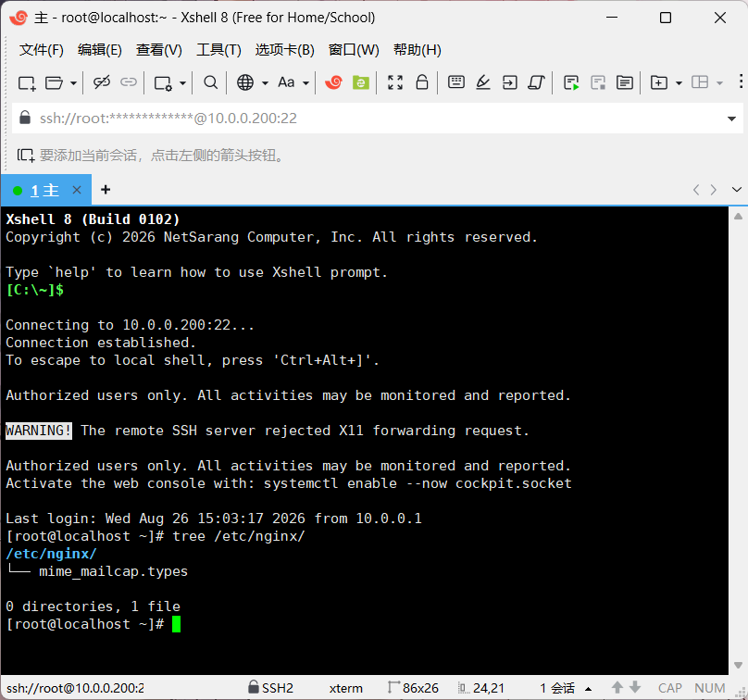
Task: Click the Open session folder icon
Action: pyautogui.click(x=54, y=83)
